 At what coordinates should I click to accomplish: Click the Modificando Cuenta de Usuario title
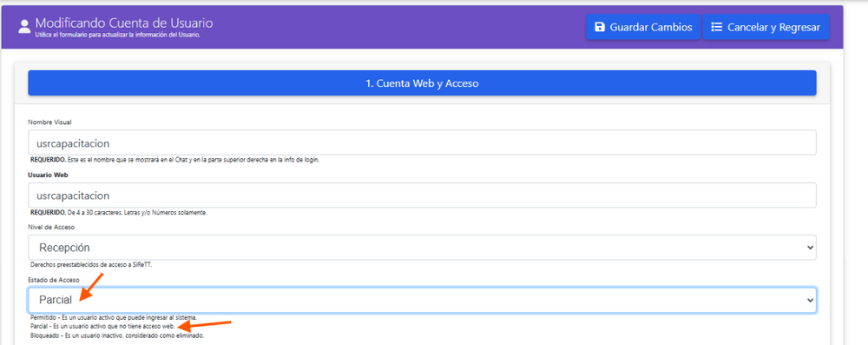124,23
